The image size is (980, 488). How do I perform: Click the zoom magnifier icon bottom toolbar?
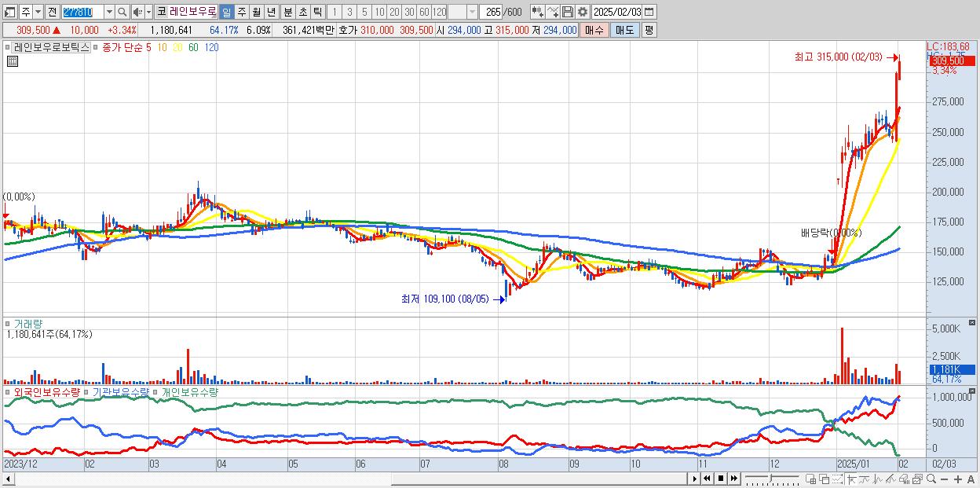[x=931, y=479]
